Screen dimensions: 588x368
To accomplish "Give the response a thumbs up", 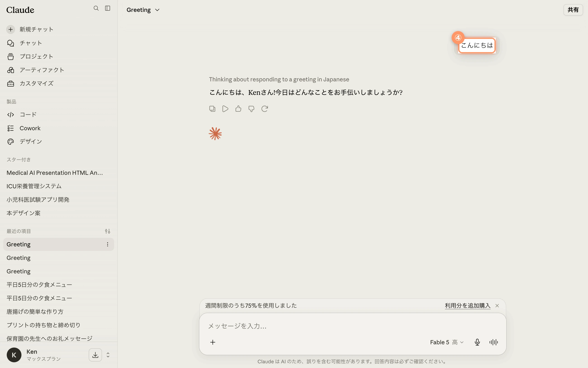I will (238, 109).
